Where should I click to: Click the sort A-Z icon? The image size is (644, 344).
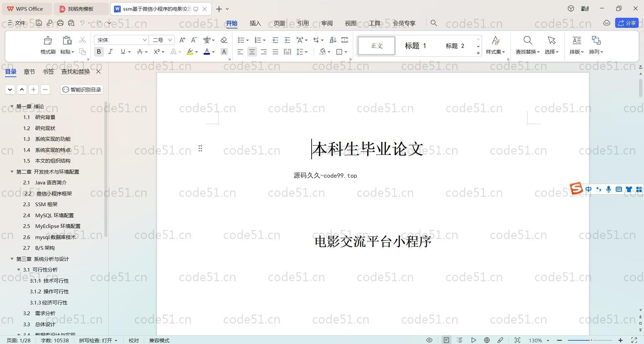[x=333, y=40]
